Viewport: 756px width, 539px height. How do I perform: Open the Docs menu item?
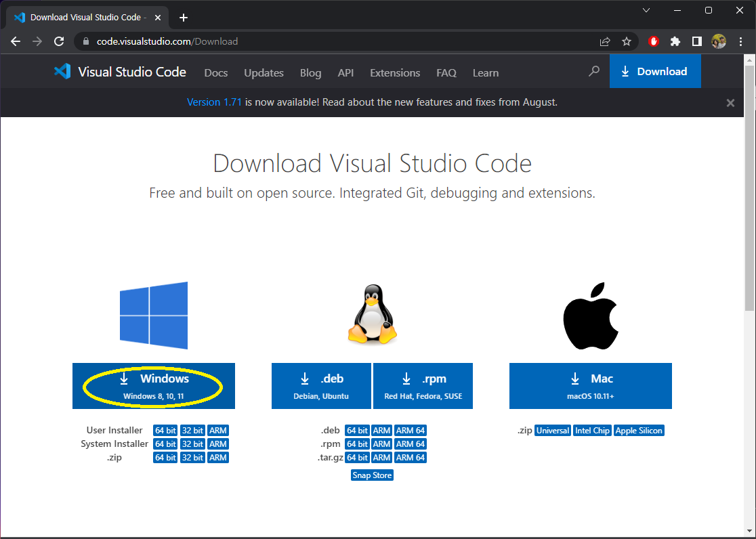[216, 73]
